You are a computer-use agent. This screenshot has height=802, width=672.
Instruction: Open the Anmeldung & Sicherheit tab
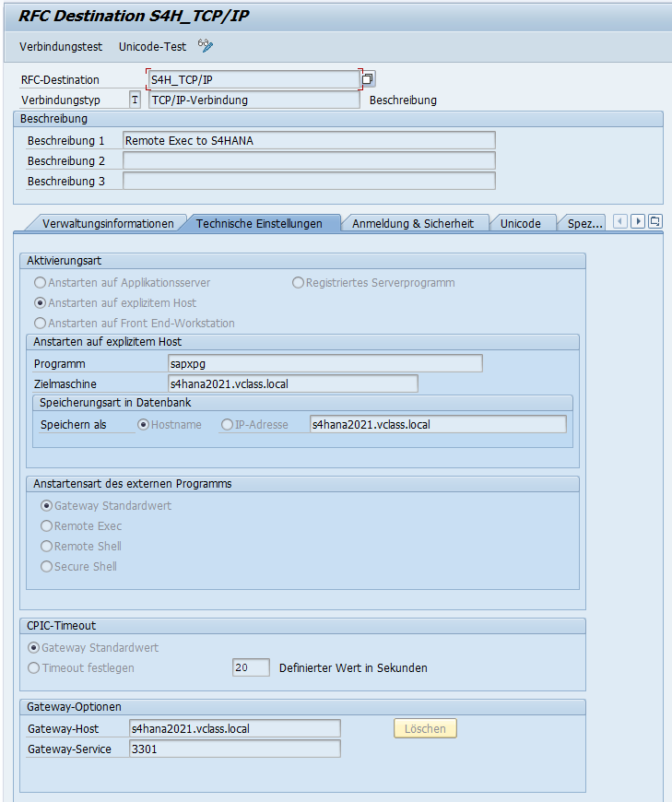coord(413,223)
